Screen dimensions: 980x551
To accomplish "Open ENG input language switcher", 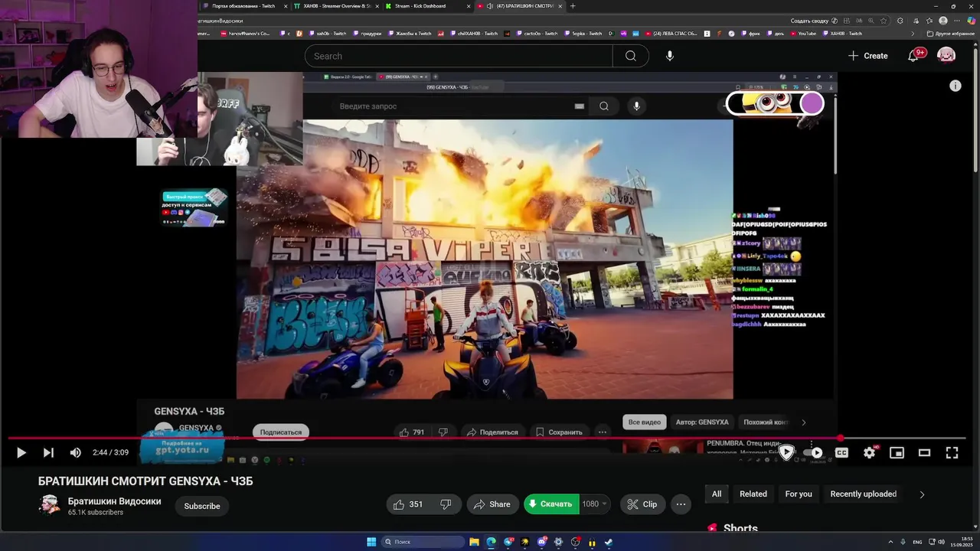I will pos(917,542).
